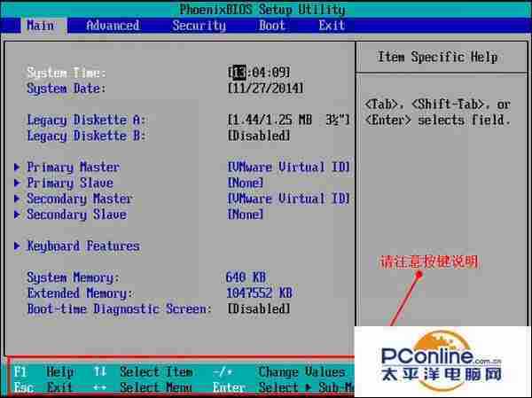The image size is (532, 398).
Task: Click the System Time hour field
Action: (x=239, y=73)
